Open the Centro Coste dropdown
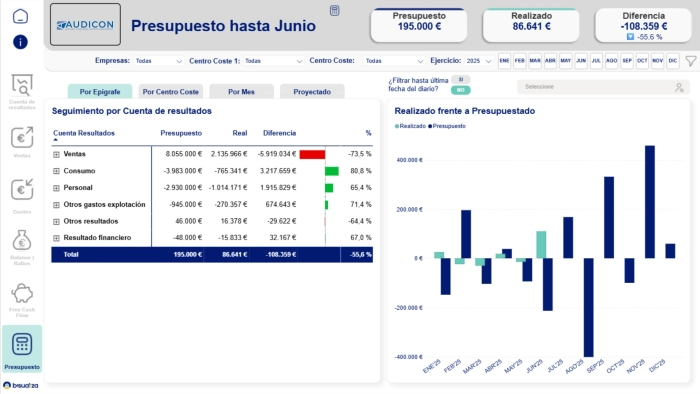 [x=394, y=61]
